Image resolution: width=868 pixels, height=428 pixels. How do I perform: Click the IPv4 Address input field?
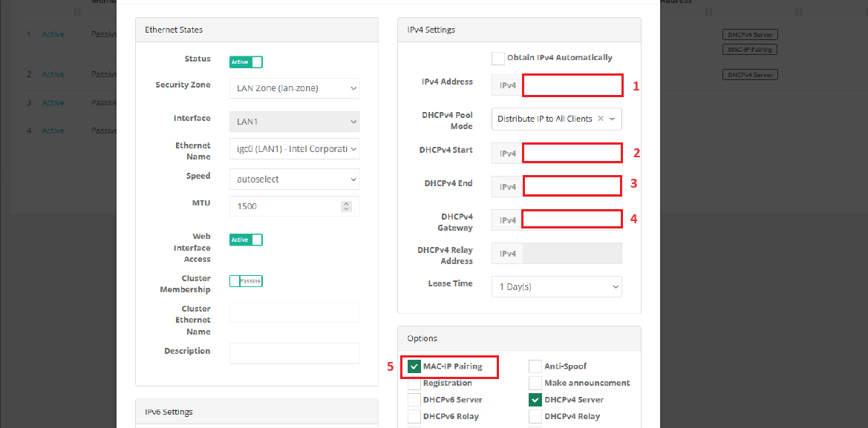click(x=572, y=85)
